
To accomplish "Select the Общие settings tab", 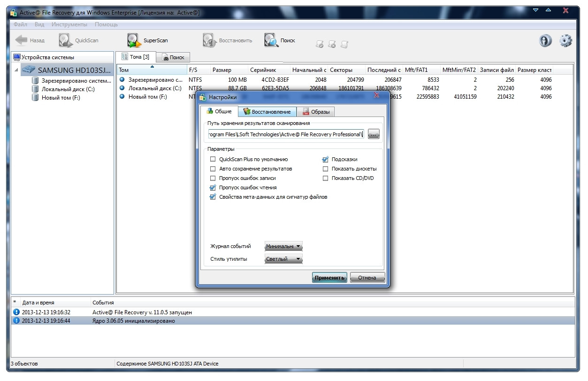I will [219, 111].
